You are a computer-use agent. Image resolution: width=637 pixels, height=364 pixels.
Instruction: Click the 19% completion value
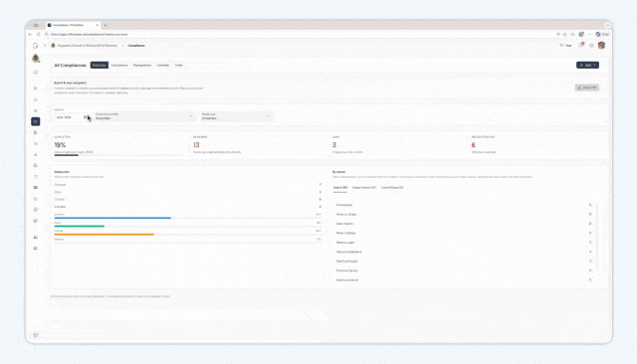(x=60, y=145)
